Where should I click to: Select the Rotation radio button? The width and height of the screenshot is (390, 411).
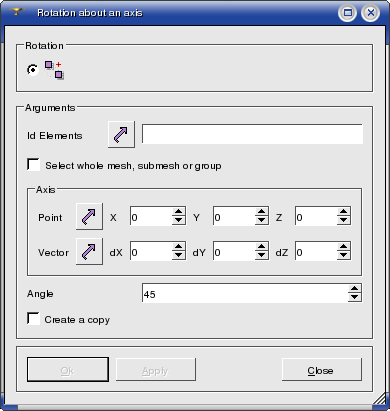pos(33,70)
